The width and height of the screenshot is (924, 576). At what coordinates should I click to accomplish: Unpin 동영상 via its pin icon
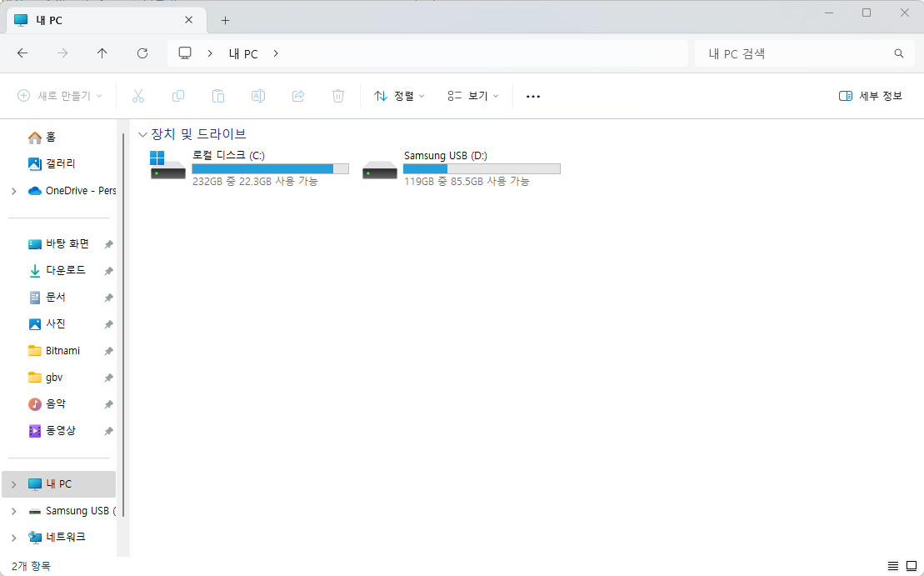pos(108,431)
